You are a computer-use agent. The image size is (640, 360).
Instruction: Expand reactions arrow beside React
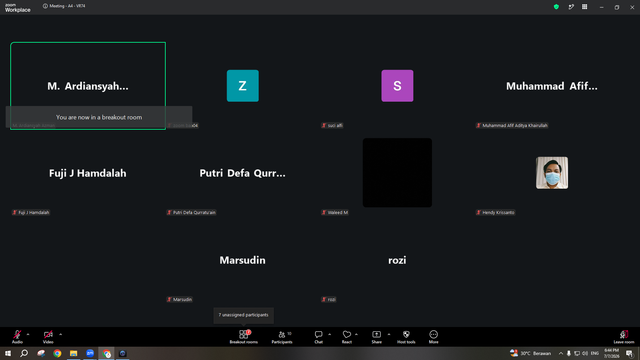click(356, 334)
